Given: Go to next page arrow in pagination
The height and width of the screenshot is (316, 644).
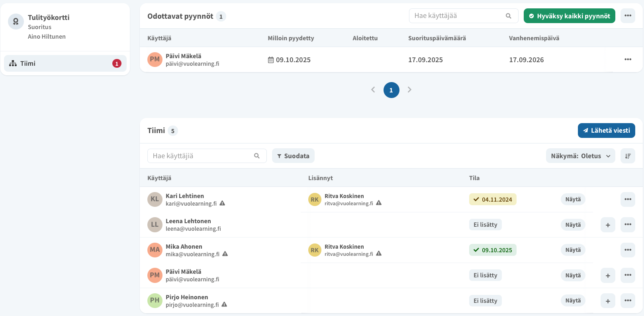Looking at the screenshot, I should coord(409,90).
